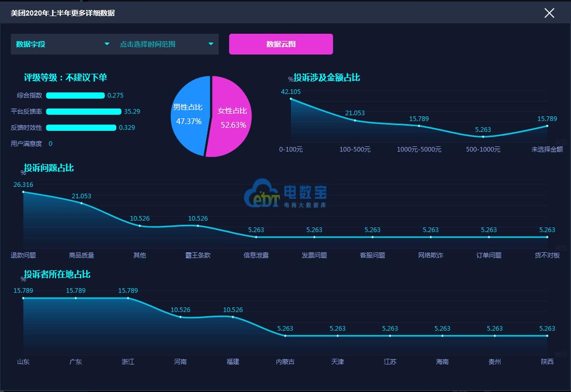The height and width of the screenshot is (392, 571).
Task: Close the 美团2020年上半年 data dialog
Action: pos(549,13)
